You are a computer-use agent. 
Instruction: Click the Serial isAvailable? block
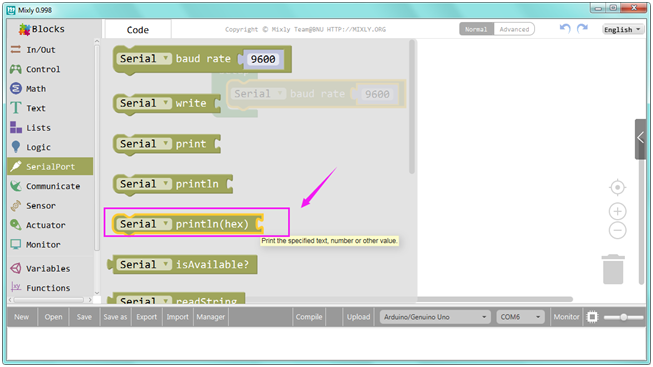[x=182, y=265]
